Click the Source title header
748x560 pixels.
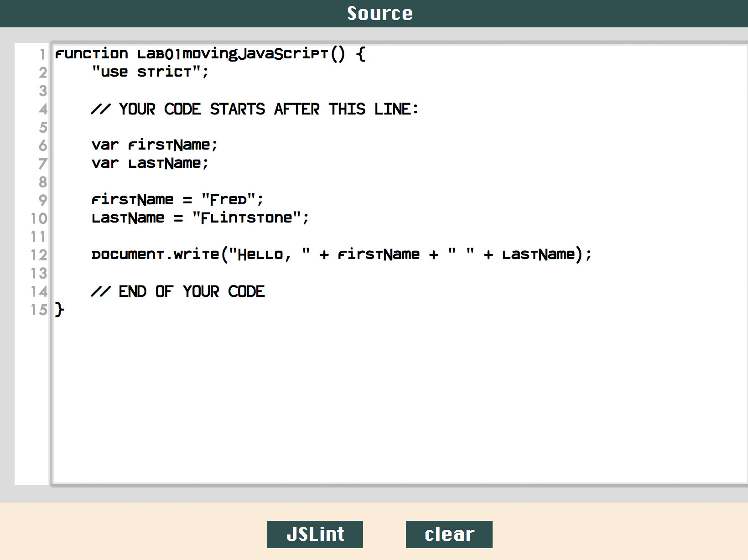pos(380,13)
